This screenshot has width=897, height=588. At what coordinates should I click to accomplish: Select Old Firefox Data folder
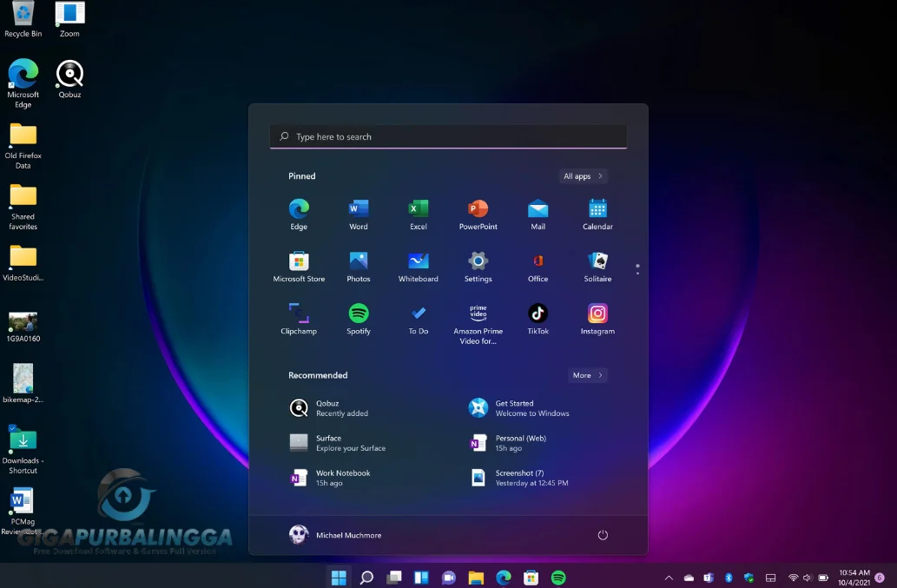[23, 147]
